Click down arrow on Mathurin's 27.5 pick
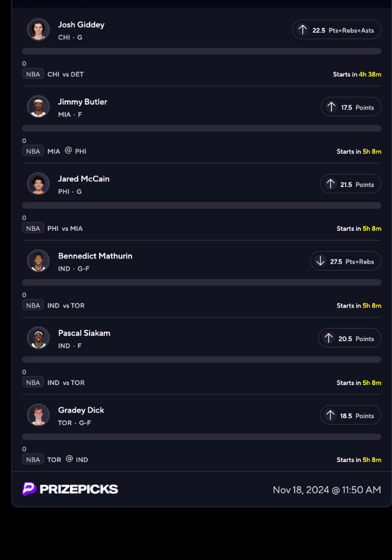The image size is (392, 560). [x=320, y=261]
